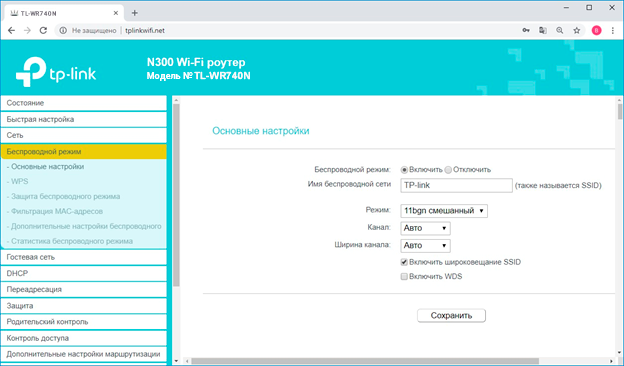Expand the Ширина канала dropdown
624x366 pixels.
[x=425, y=246]
